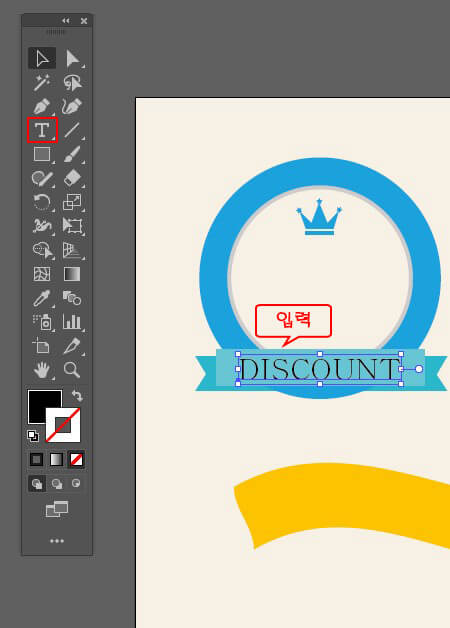Select the Eyedropper tool
Screen dimensions: 450x628
pos(42,298)
